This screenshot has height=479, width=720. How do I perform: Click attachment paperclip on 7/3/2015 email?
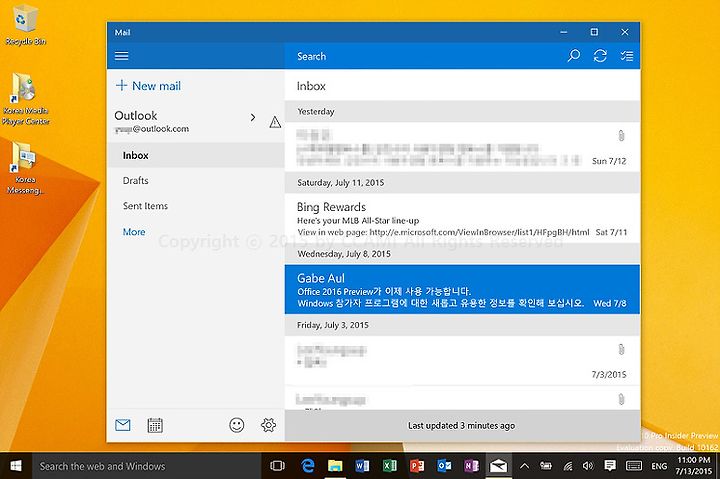pos(621,349)
